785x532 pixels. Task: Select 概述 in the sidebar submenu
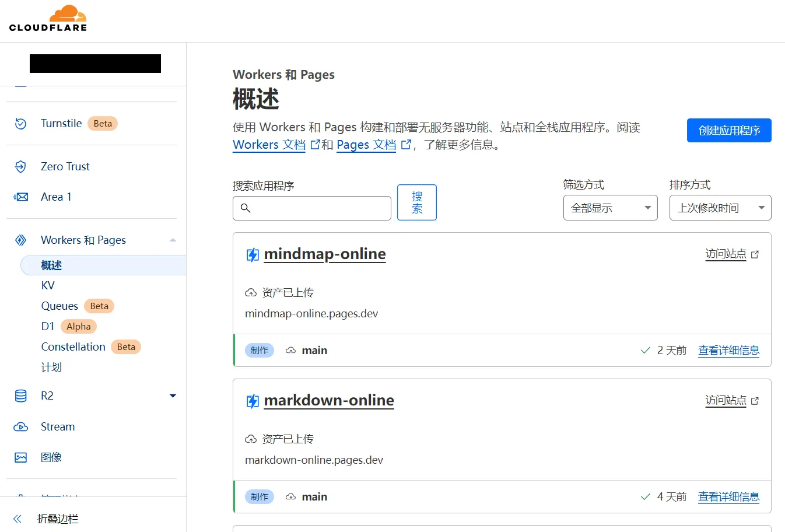[103, 265]
